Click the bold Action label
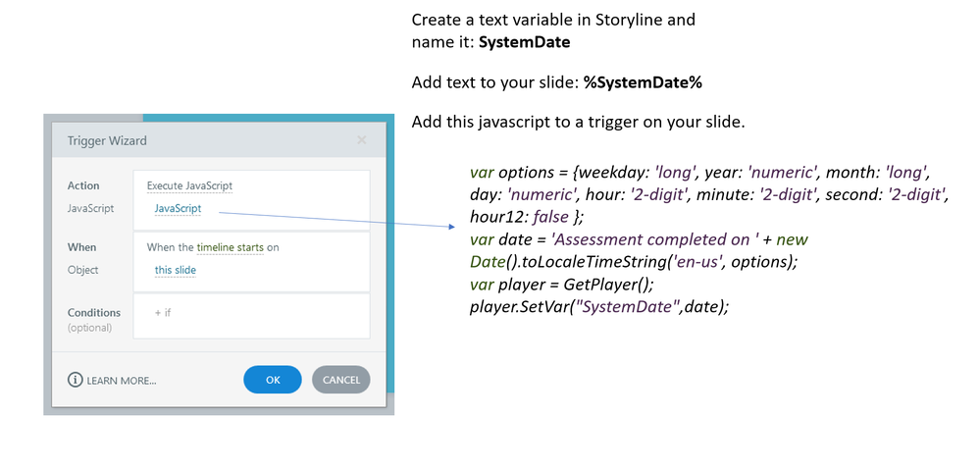Viewport: 980px width, 470px height. [83, 185]
